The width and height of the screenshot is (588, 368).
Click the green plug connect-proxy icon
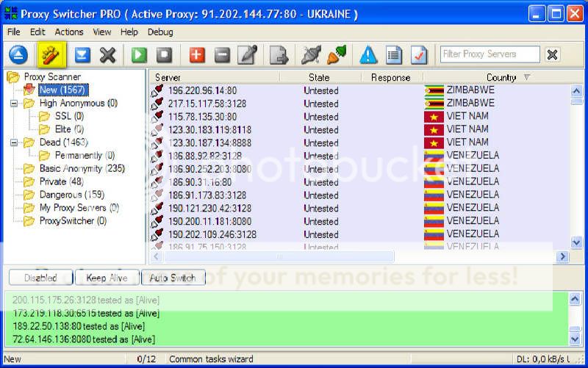pos(337,55)
